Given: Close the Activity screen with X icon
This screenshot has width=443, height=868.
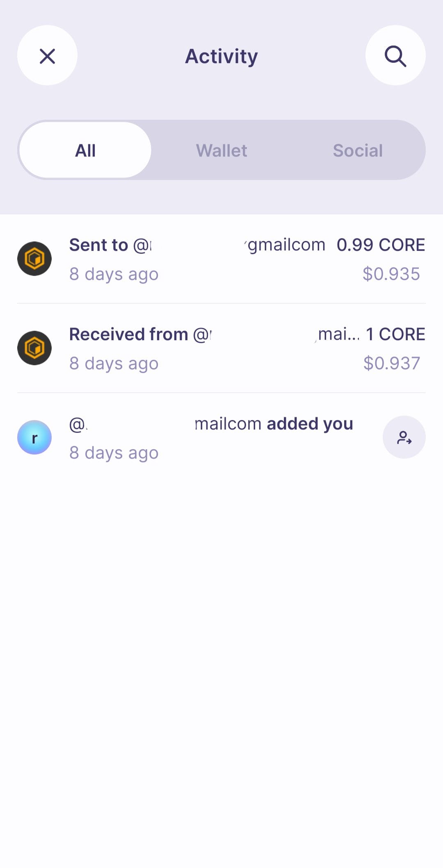Looking at the screenshot, I should (x=47, y=55).
